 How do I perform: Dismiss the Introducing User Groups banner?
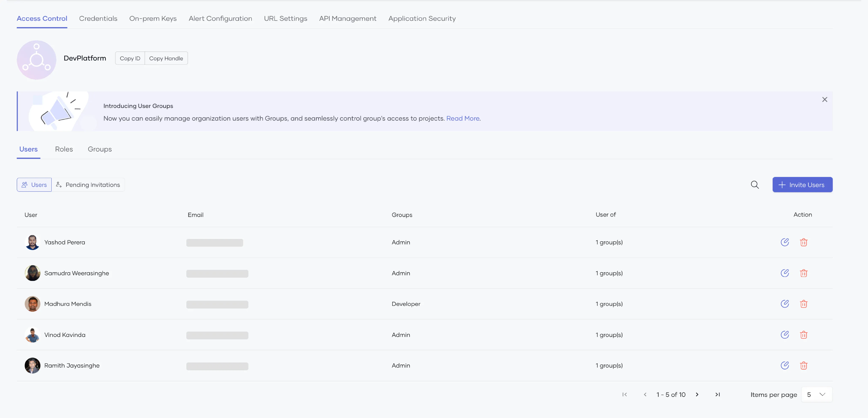point(825,99)
